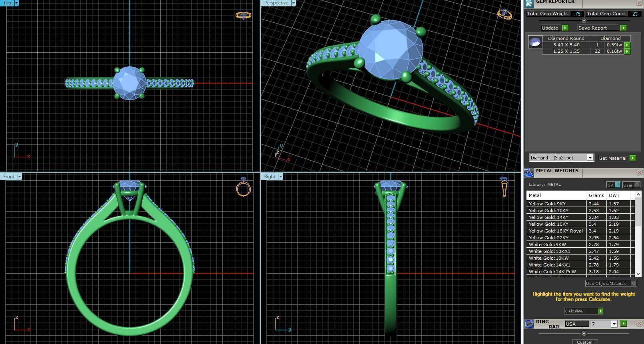Click the Gem Reporter panel icon

pyautogui.click(x=529, y=3)
